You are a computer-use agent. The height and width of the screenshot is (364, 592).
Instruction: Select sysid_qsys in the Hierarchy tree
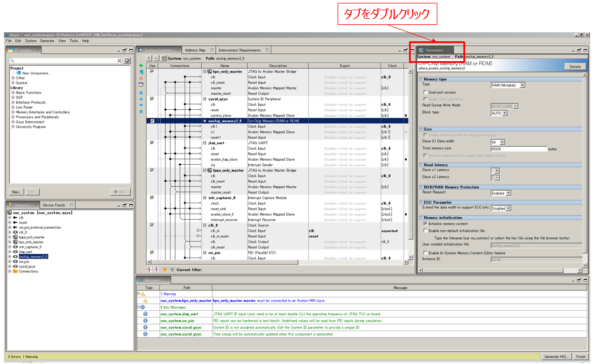(27, 267)
